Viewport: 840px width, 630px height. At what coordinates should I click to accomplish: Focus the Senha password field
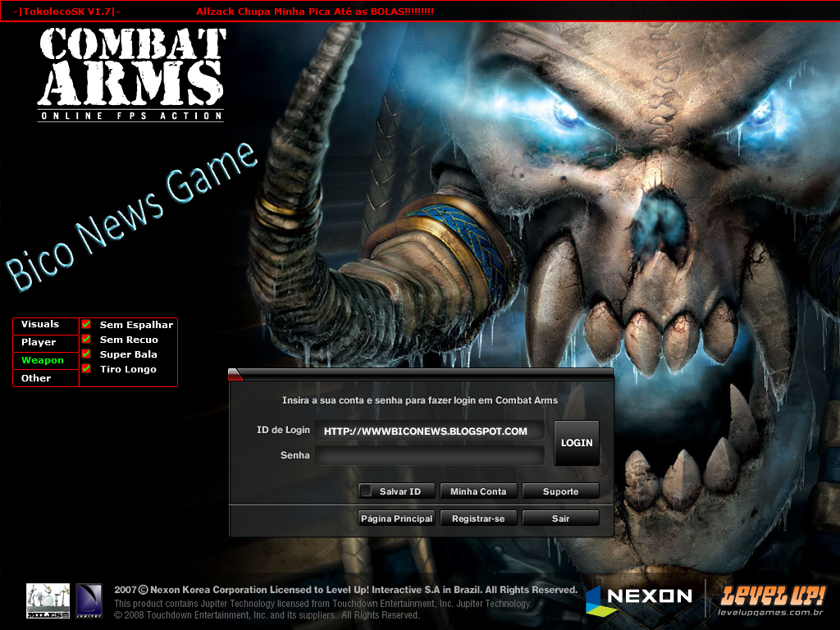click(430, 455)
